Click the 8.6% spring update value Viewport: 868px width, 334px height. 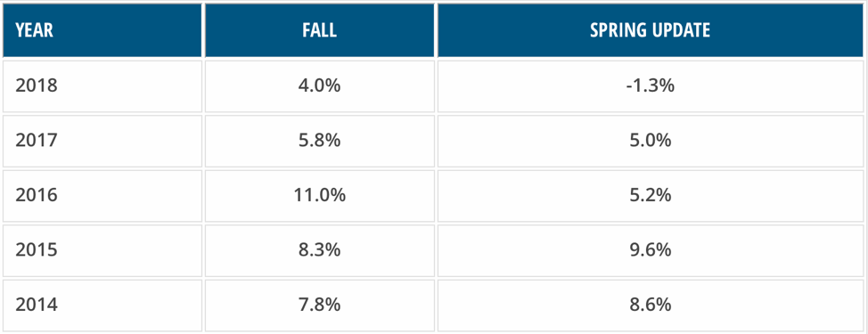pos(650,305)
